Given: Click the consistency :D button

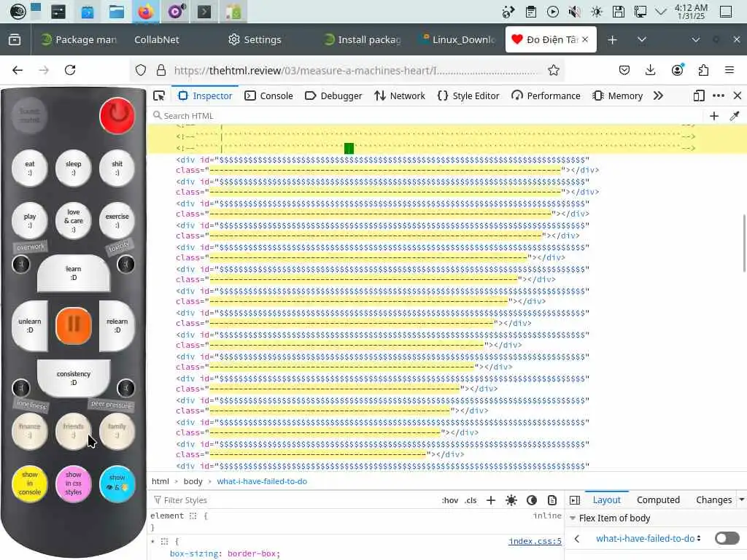Looking at the screenshot, I should (74, 378).
